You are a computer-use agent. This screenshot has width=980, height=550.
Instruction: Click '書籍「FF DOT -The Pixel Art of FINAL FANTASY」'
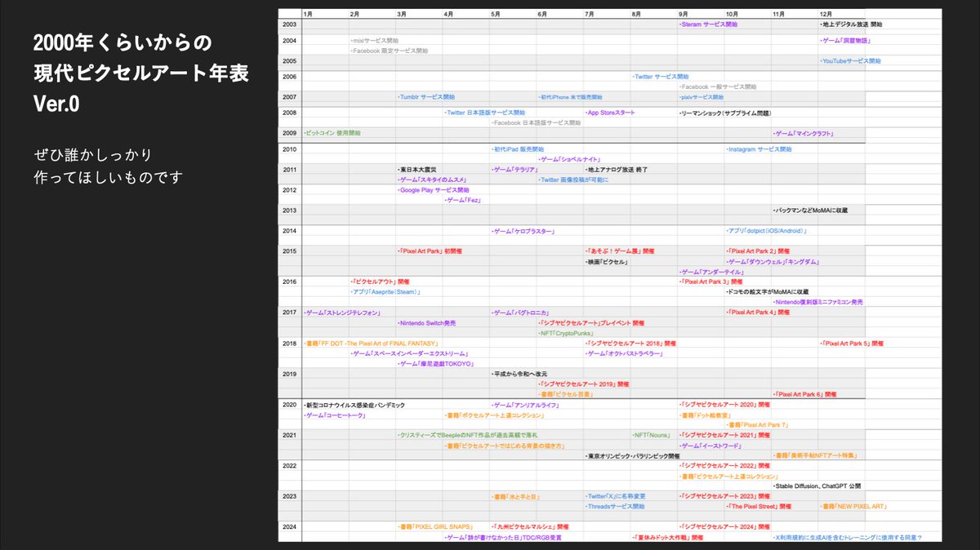pos(372,344)
